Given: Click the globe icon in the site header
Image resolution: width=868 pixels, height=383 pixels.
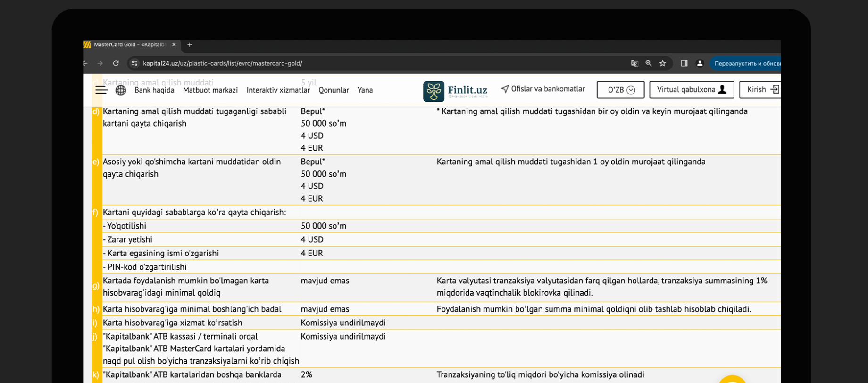Looking at the screenshot, I should pyautogui.click(x=121, y=90).
